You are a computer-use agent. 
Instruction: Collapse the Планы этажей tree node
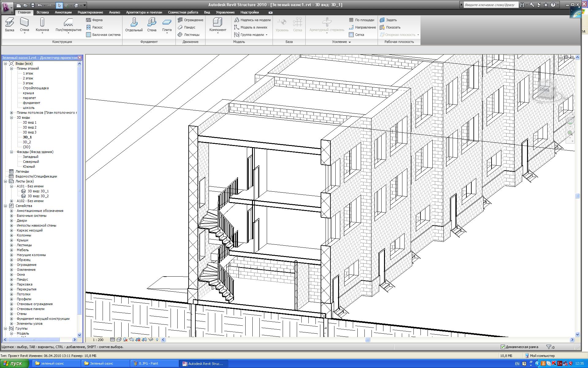tap(11, 68)
